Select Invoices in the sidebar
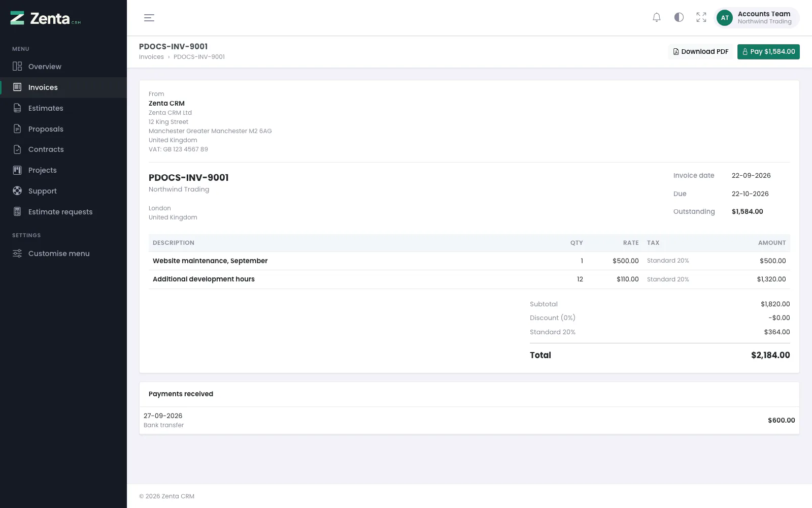 pos(63,87)
